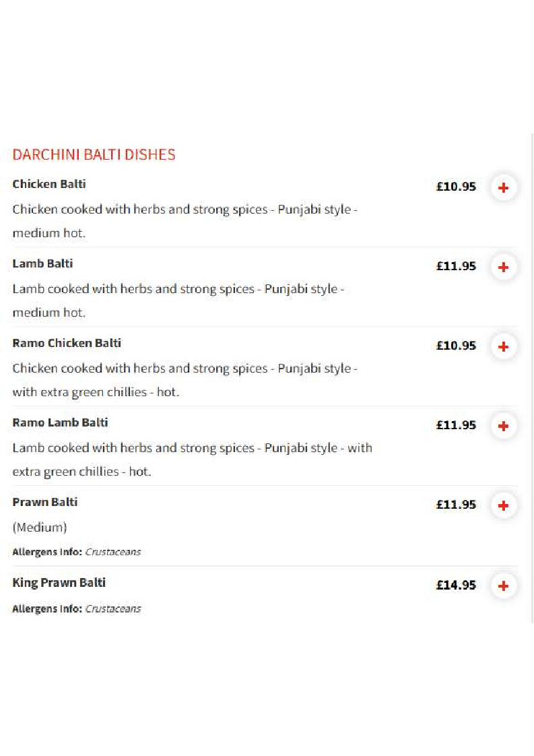Click the £11.95 Prawn Balti price
This screenshot has height=756, width=534.
(456, 505)
